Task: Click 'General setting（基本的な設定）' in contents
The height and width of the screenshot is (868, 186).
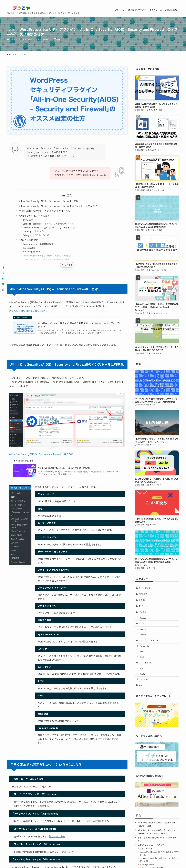Action: 38,244
